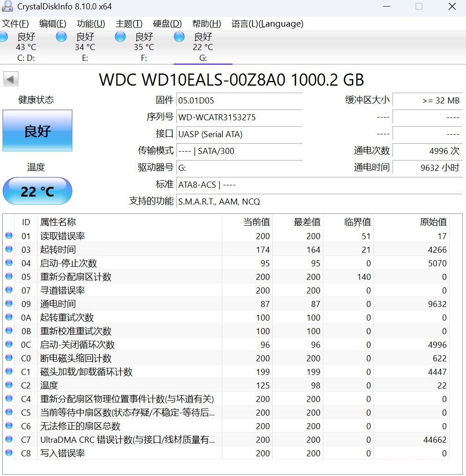The width and height of the screenshot is (466, 476).
Task: Click the serial number field WD-WCATR3153275
Action: (239, 117)
